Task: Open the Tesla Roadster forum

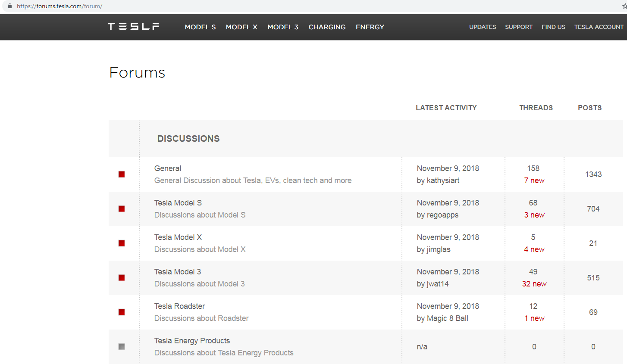Action: tap(179, 306)
